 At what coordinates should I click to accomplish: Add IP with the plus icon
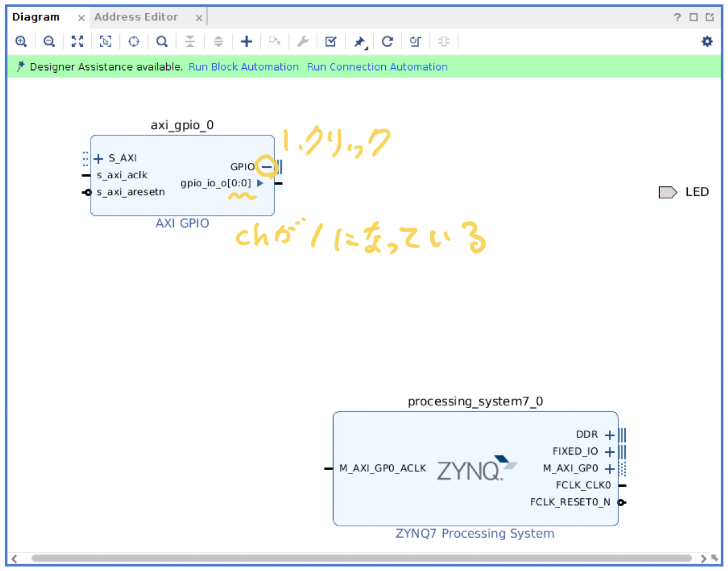[x=246, y=41]
